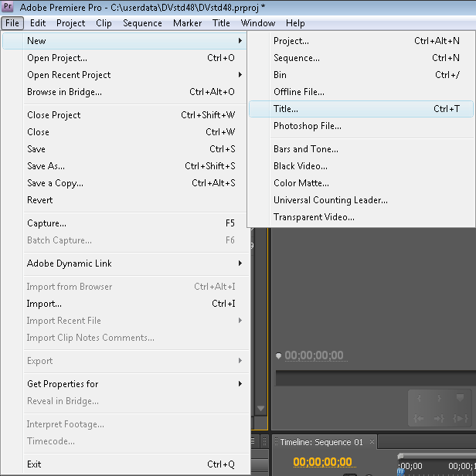Choose Universal Counting Leader...
This screenshot has height=476, width=476.
pos(361,200)
